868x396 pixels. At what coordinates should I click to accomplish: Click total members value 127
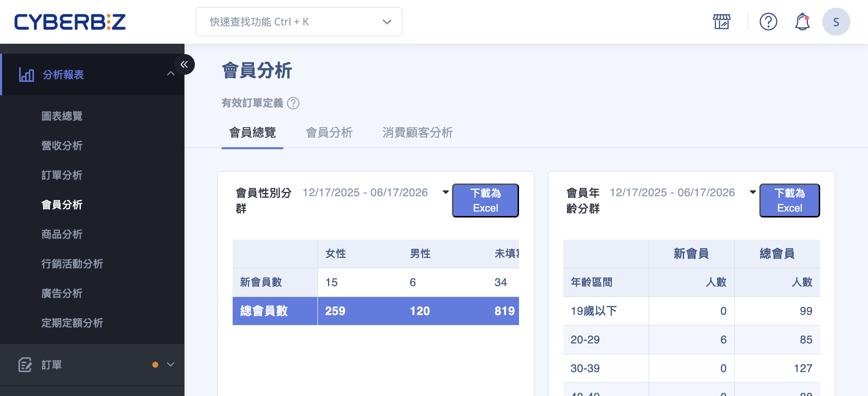click(803, 368)
